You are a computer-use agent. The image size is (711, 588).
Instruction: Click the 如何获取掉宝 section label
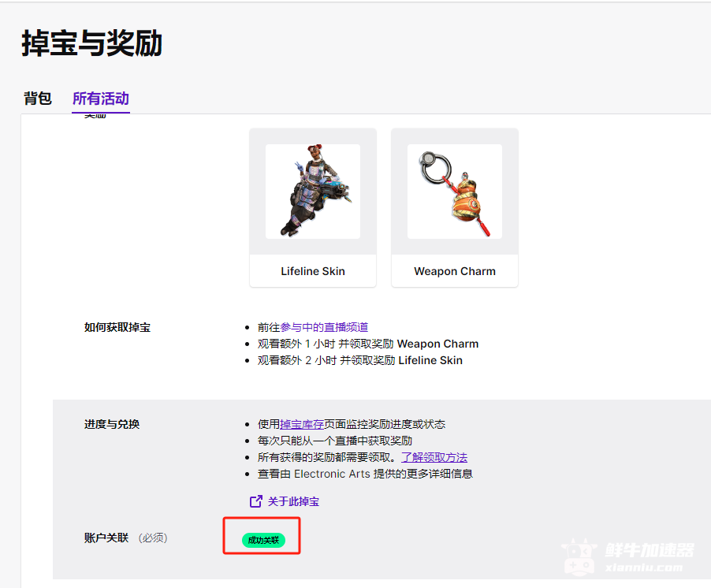(x=117, y=327)
